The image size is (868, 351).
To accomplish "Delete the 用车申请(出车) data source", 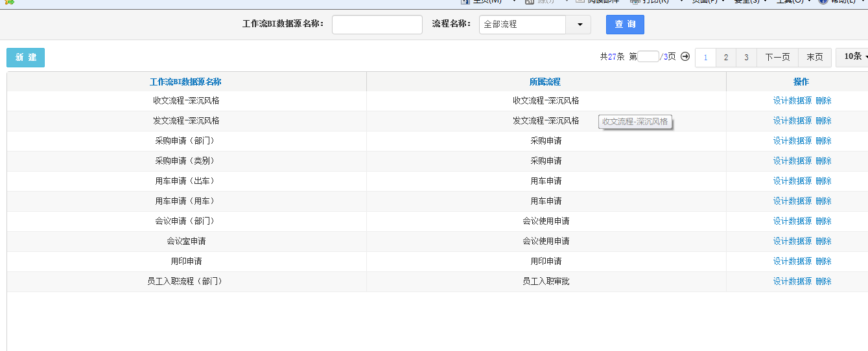I will [x=823, y=181].
